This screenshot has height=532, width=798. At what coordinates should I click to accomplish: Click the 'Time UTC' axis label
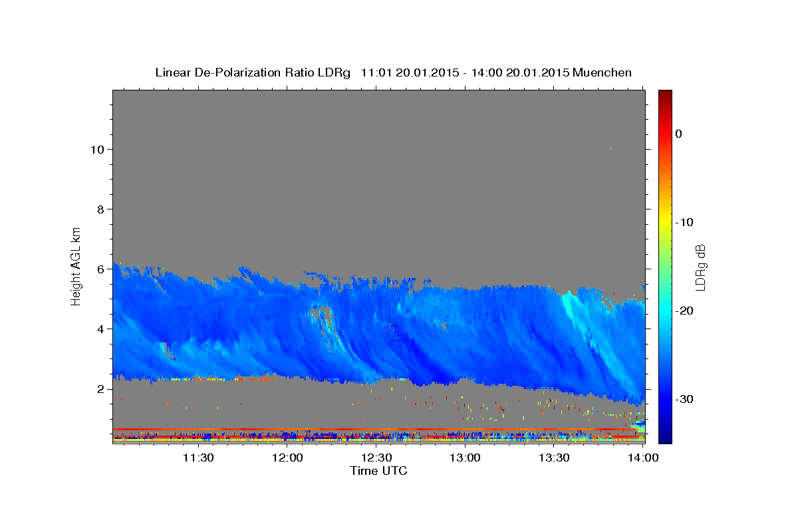click(x=378, y=471)
